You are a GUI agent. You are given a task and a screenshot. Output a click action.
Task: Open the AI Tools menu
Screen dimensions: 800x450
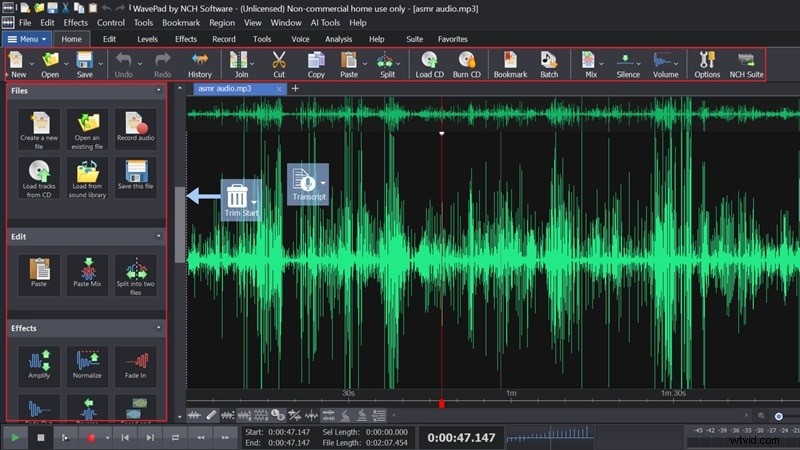(325, 22)
